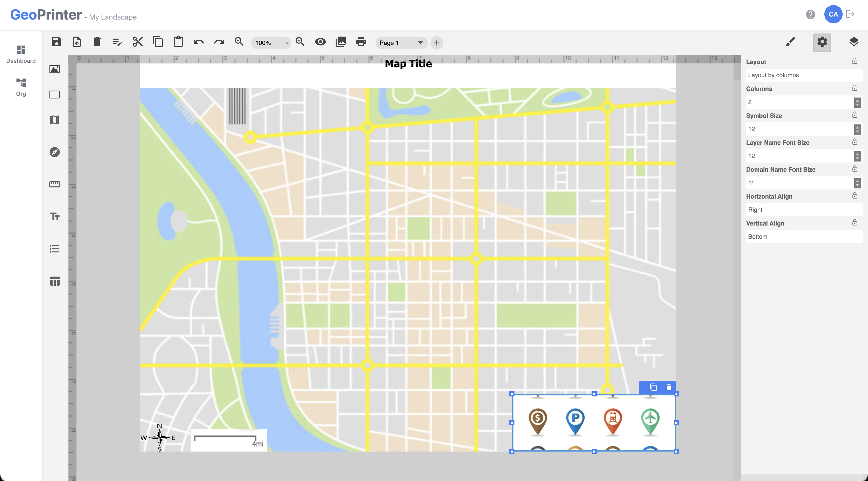Image resolution: width=868 pixels, height=481 pixels.
Task: Open the Layout by columns dropdown
Action: pos(804,75)
